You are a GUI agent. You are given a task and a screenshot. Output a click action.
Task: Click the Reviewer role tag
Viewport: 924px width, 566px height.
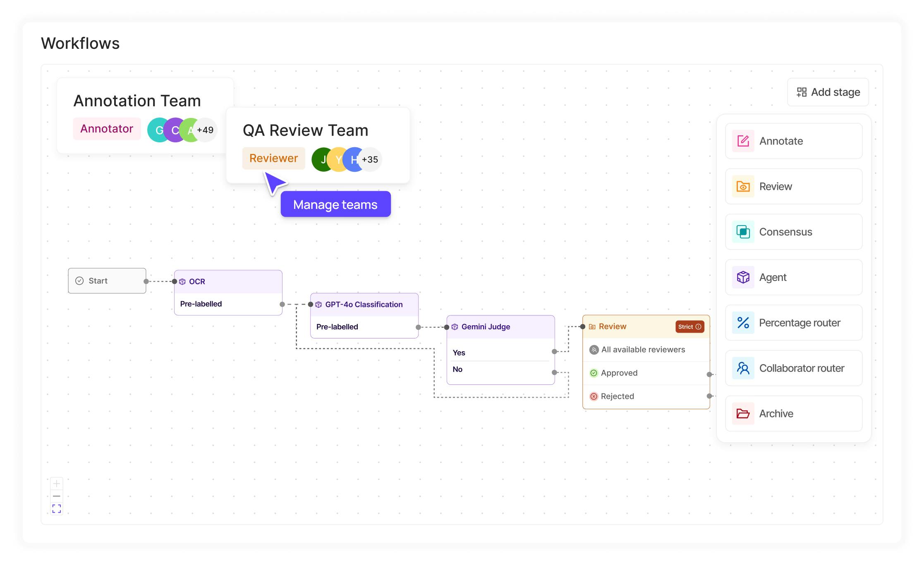[x=273, y=158]
